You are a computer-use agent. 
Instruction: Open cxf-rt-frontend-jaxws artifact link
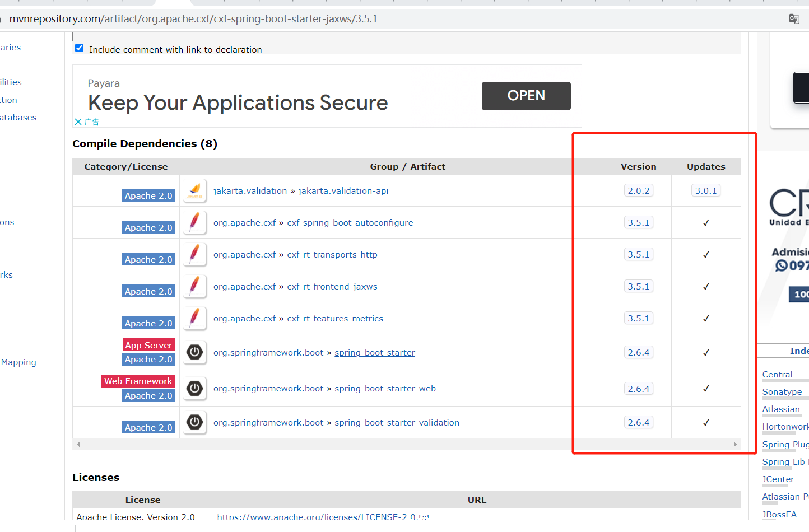(x=332, y=287)
